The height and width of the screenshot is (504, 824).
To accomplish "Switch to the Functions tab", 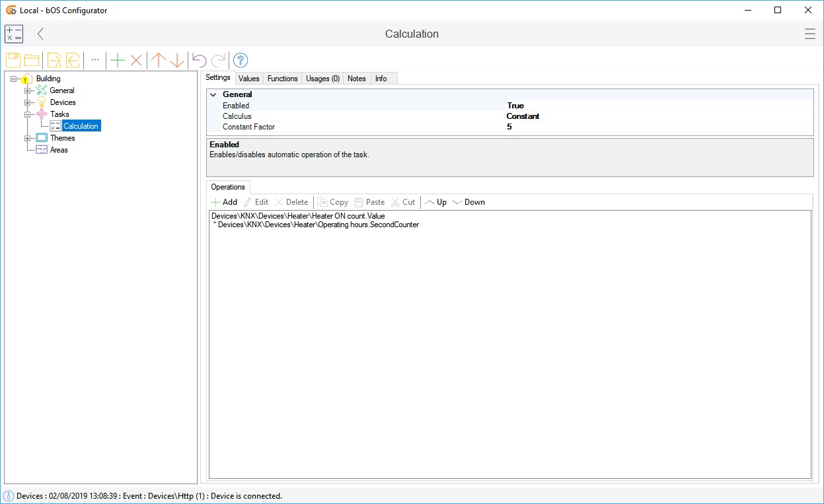I will click(282, 79).
